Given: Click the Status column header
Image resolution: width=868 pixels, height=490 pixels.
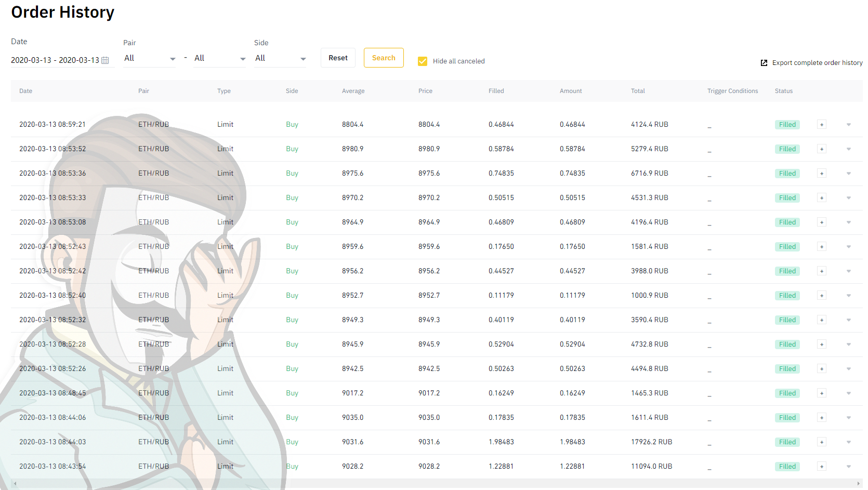Looking at the screenshot, I should pos(783,91).
